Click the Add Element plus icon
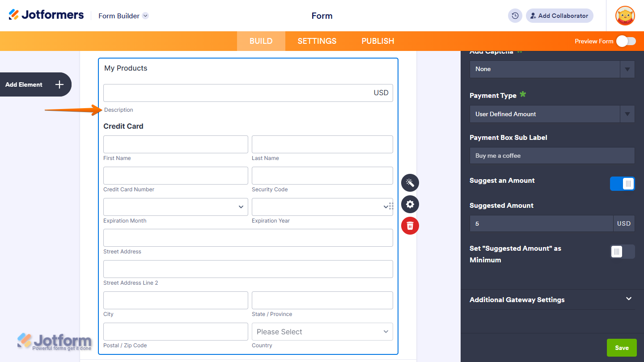Image resolution: width=644 pixels, height=362 pixels. point(59,84)
